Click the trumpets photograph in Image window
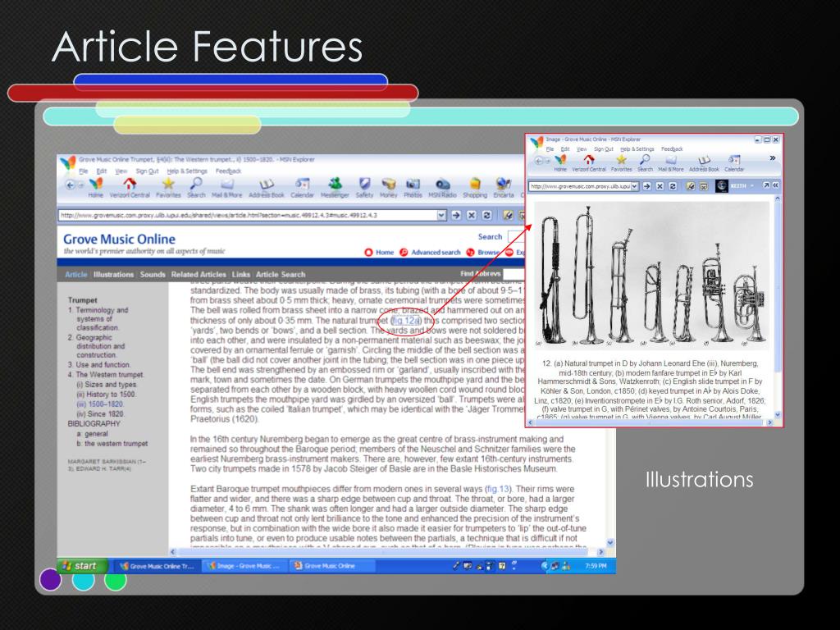 coord(651,275)
